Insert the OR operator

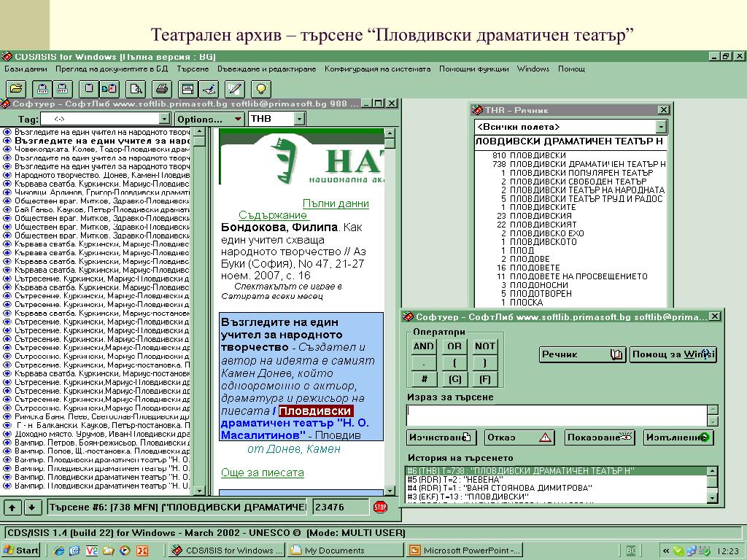click(454, 346)
